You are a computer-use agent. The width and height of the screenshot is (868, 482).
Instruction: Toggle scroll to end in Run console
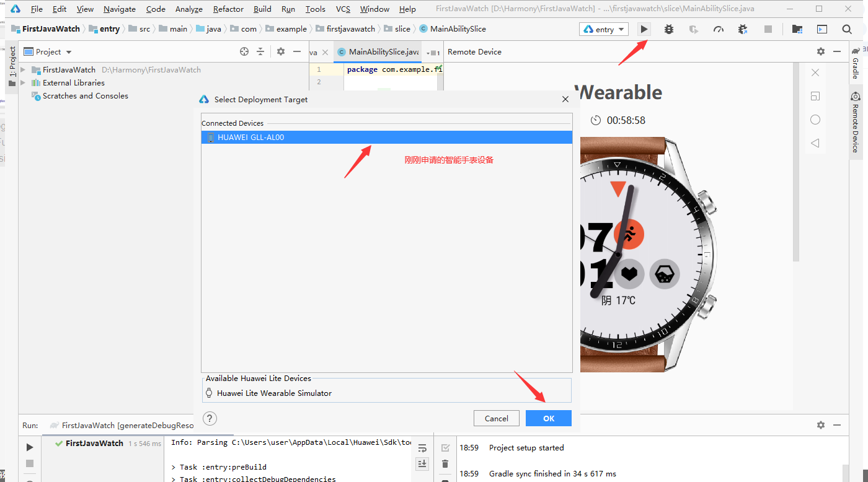[422, 463]
